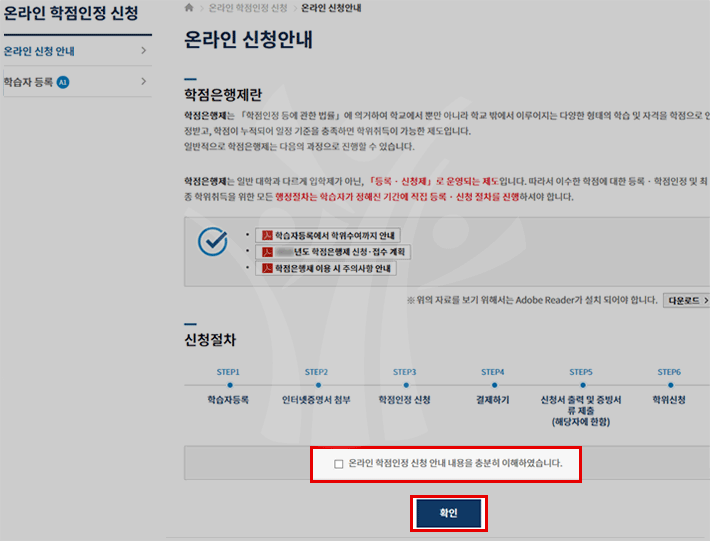The width and height of the screenshot is (710, 541).
Task: Click the blue circled checkmark icon
Action: (212, 243)
